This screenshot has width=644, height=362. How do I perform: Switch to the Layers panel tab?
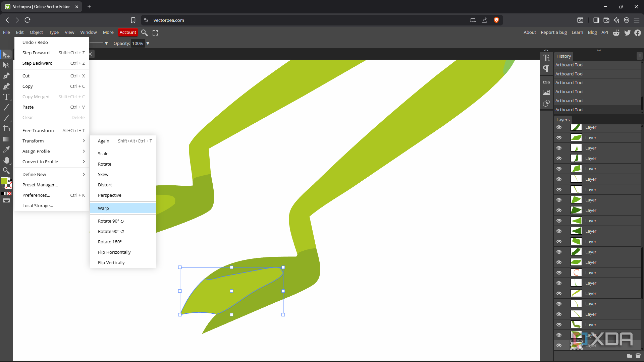tap(563, 120)
